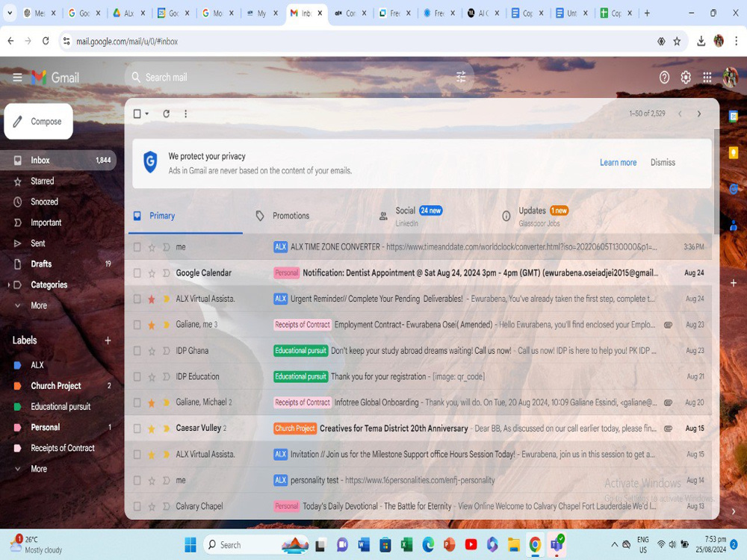Tick checkbox for Google Calendar email
The image size is (747, 560).
click(x=137, y=273)
